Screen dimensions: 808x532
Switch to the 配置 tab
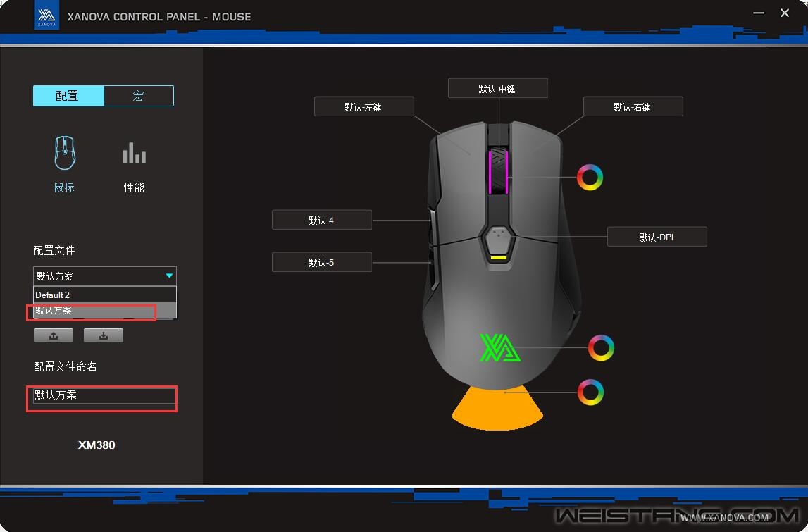[68, 96]
